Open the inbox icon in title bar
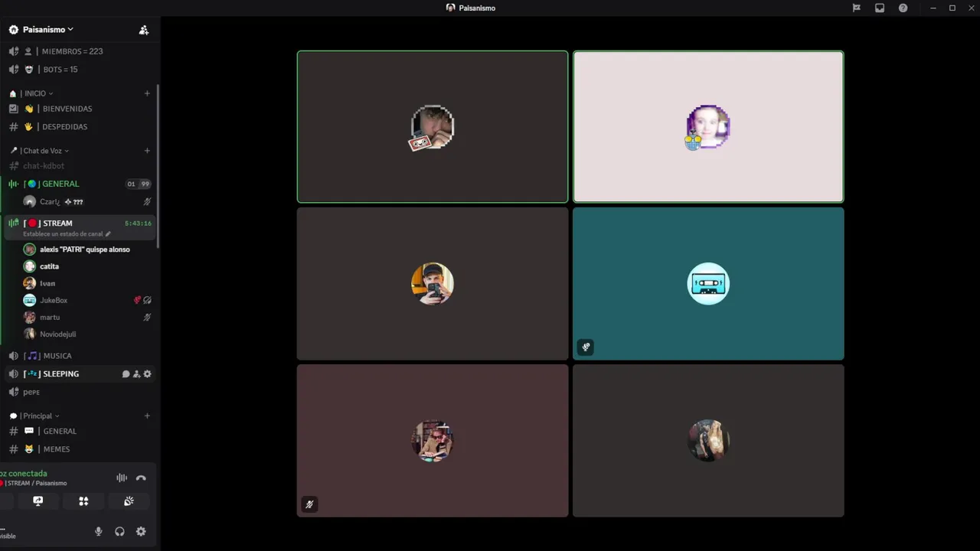 pyautogui.click(x=880, y=8)
